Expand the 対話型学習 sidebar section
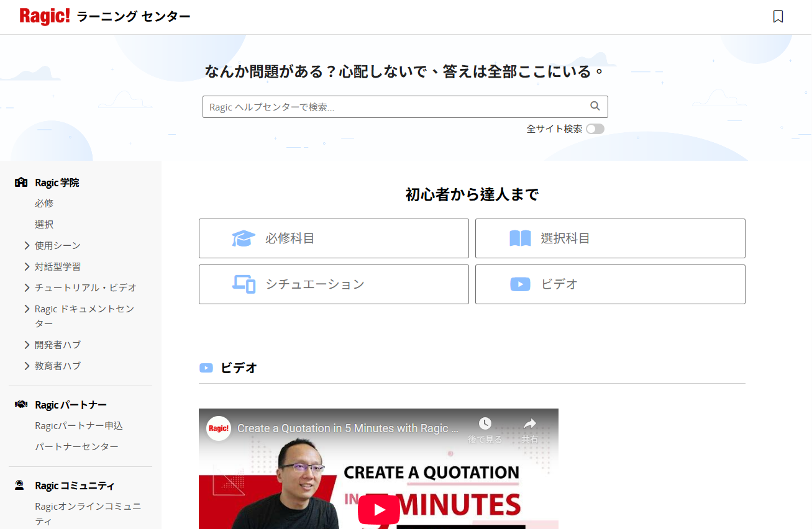 (x=27, y=266)
